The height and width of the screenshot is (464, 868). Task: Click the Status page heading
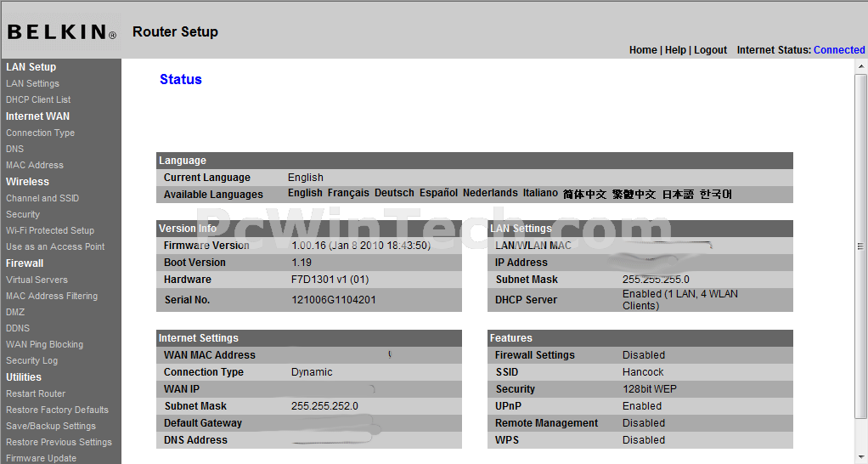180,79
